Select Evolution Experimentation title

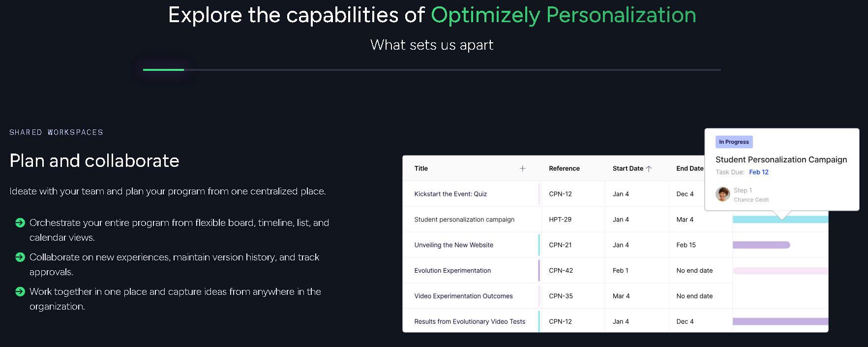(x=452, y=271)
